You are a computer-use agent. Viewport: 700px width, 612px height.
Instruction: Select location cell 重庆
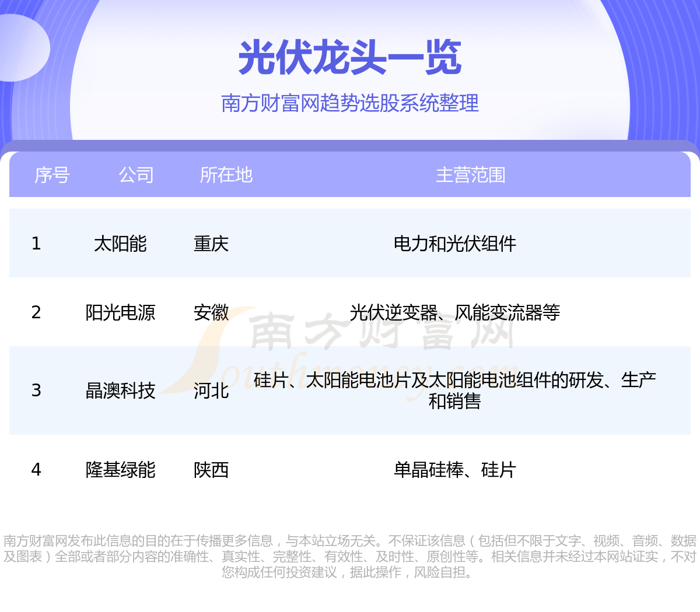(211, 244)
